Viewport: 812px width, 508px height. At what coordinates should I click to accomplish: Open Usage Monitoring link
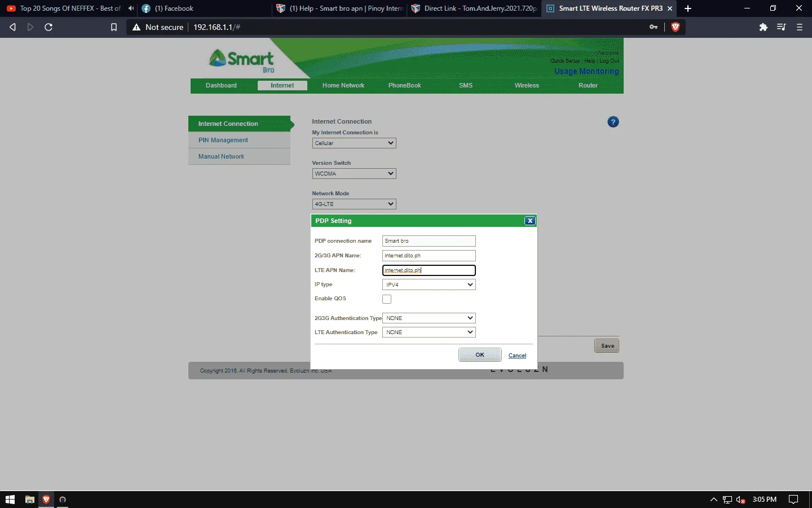click(x=586, y=71)
